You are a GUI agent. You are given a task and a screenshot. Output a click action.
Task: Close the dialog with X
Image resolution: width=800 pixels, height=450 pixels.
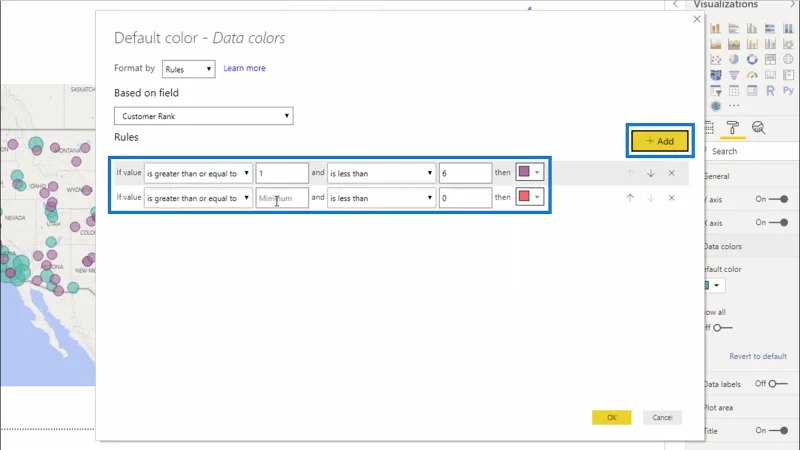pos(697,19)
